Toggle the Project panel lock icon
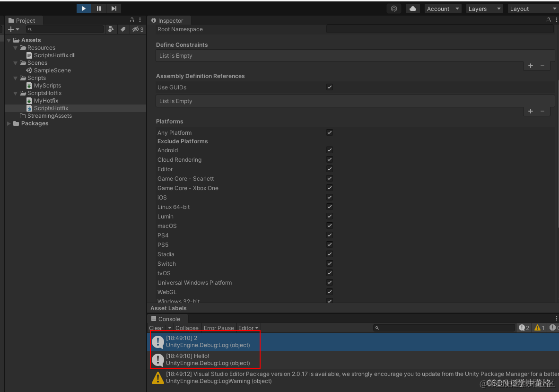 tap(132, 20)
